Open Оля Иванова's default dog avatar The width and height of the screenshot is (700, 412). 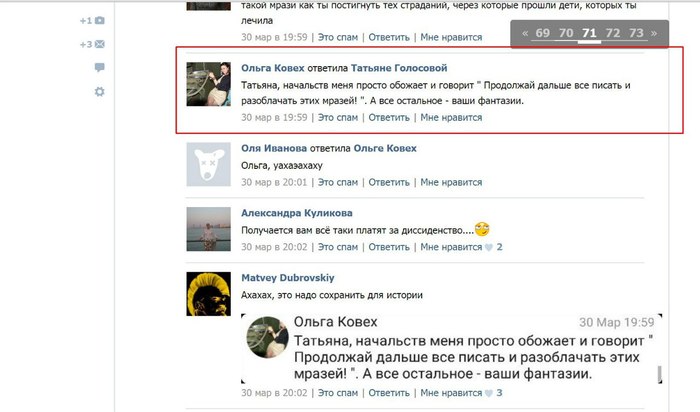click(208, 164)
